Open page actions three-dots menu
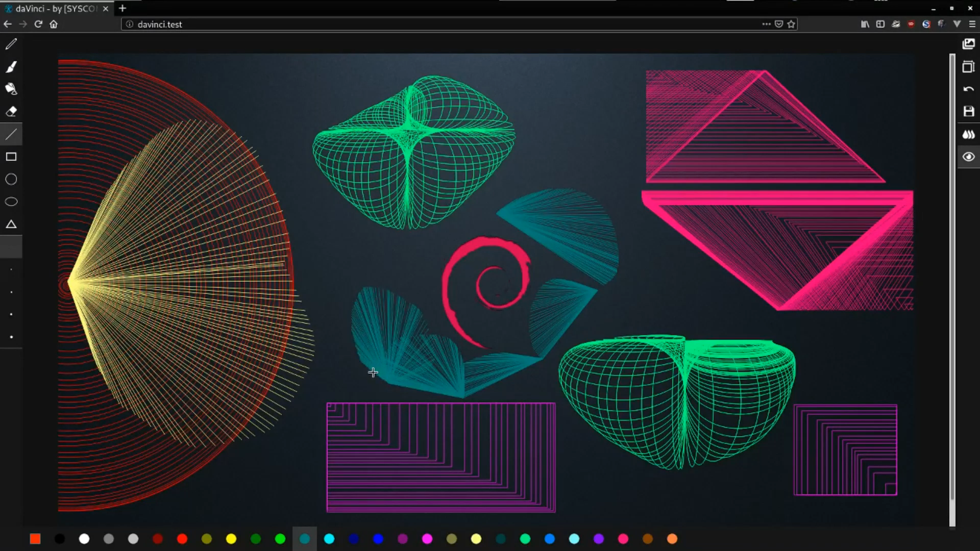This screenshot has height=551, width=980. pos(766,24)
